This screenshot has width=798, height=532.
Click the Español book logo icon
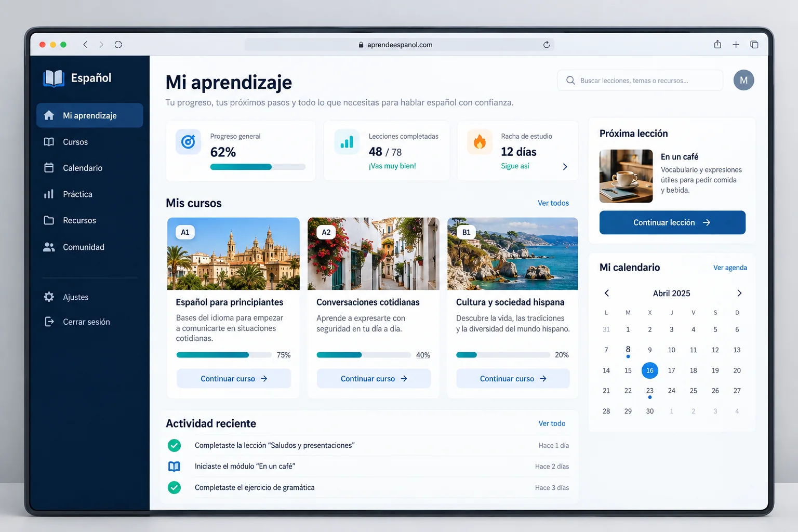[54, 78]
